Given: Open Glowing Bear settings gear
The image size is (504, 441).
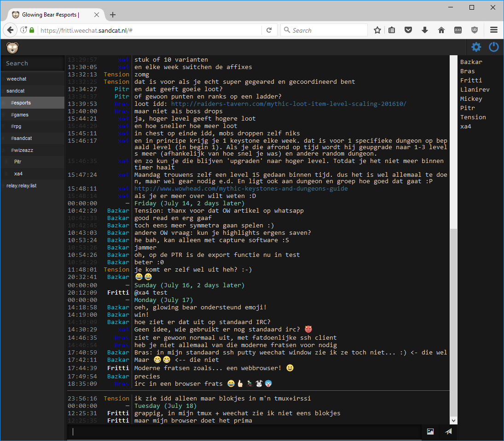Looking at the screenshot, I should tap(476, 47).
